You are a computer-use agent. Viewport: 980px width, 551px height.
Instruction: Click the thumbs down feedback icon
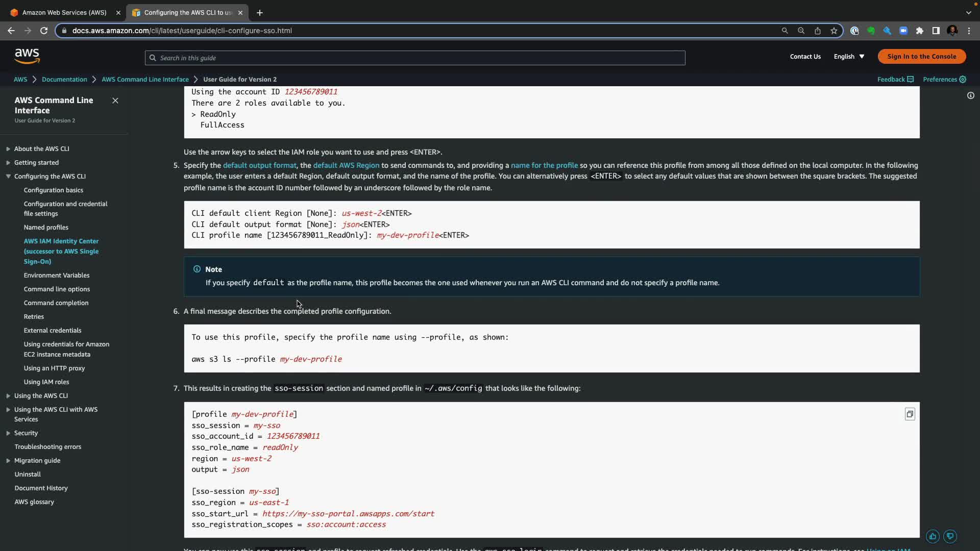950,536
